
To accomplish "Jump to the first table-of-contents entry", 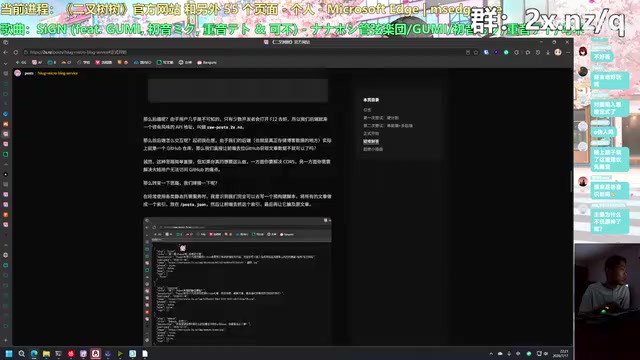I will 367,110.
